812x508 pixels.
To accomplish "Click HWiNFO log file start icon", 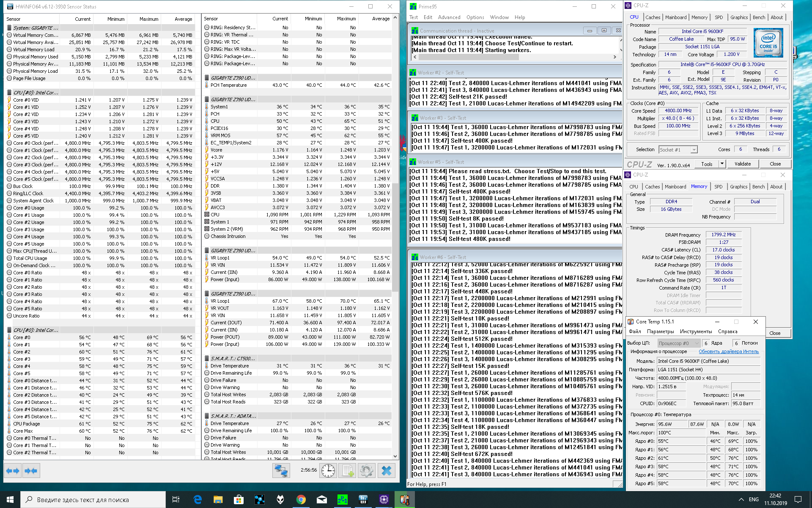I will pos(348,470).
